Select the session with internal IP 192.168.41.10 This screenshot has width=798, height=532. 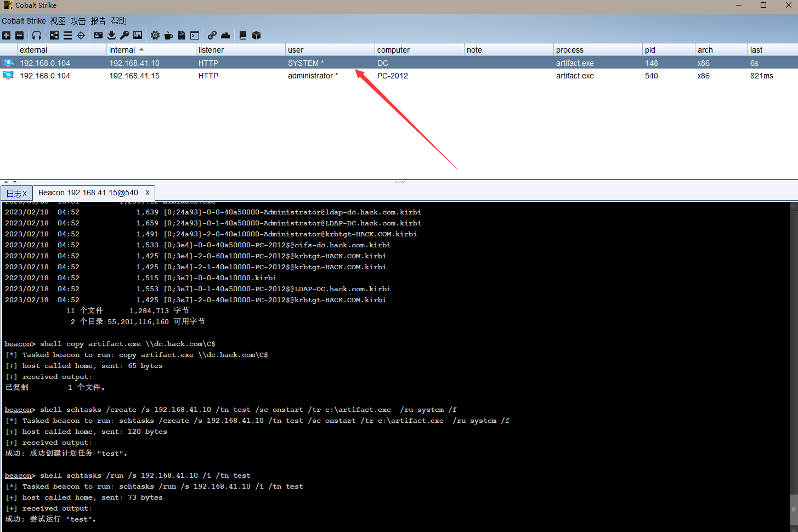399,63
